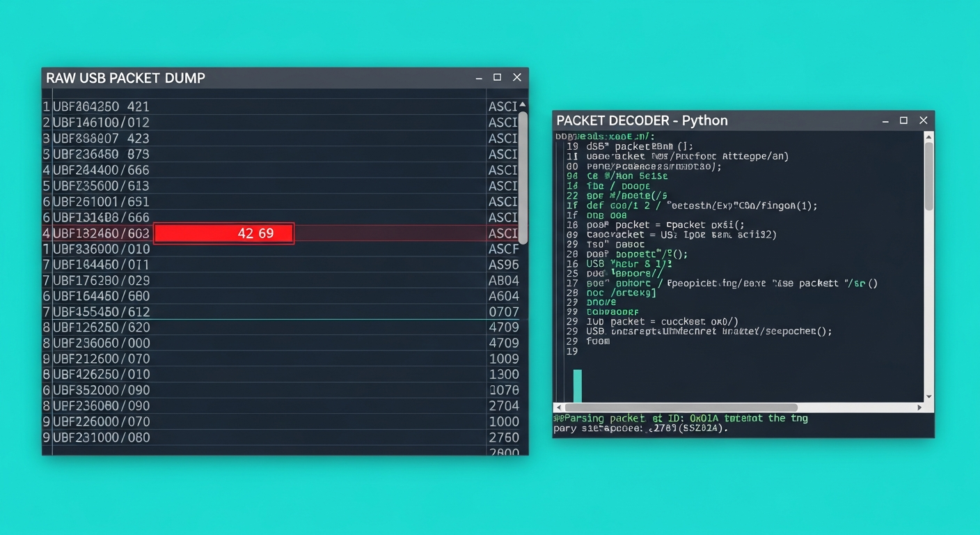The image size is (980, 535).
Task: Select packet row UBF244400/666
Action: click(x=101, y=170)
